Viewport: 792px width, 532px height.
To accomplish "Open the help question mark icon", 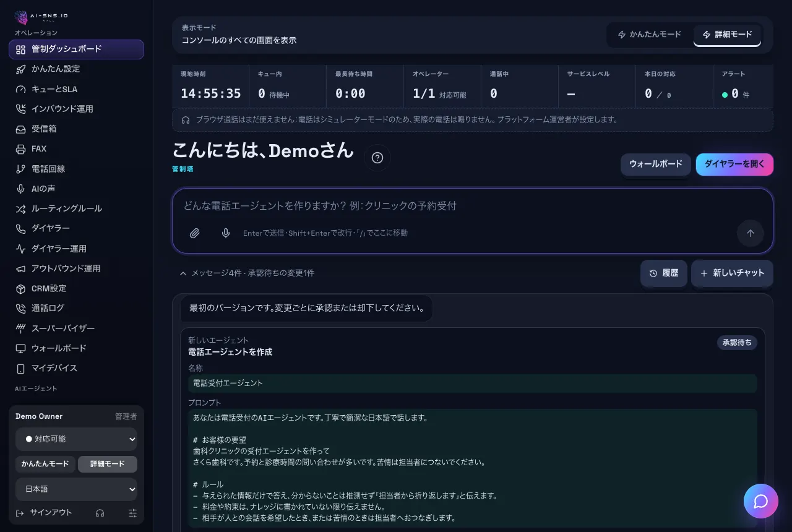I will pos(377,158).
